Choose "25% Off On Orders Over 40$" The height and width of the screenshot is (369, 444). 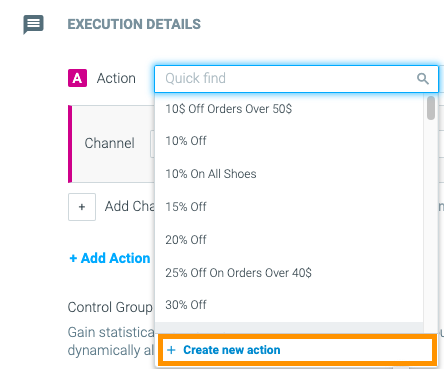pos(289,273)
